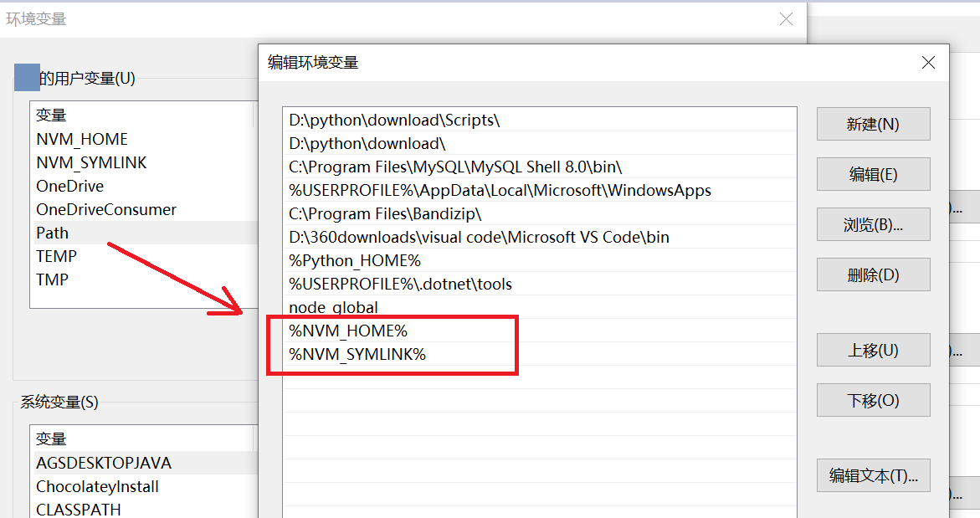Select the D:\python\download\ path entry
The height and width of the screenshot is (518, 980).
539,143
